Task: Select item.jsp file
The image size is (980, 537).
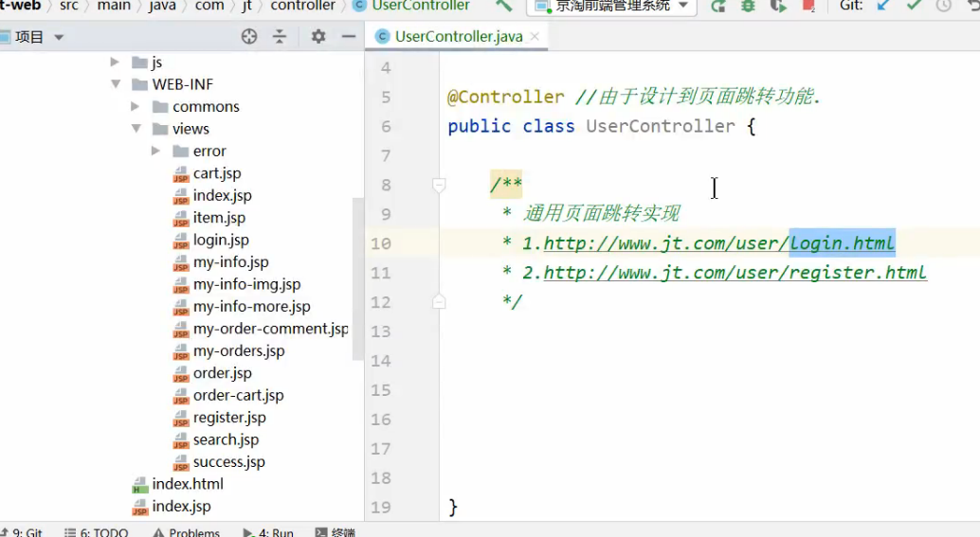Action: 219,217
